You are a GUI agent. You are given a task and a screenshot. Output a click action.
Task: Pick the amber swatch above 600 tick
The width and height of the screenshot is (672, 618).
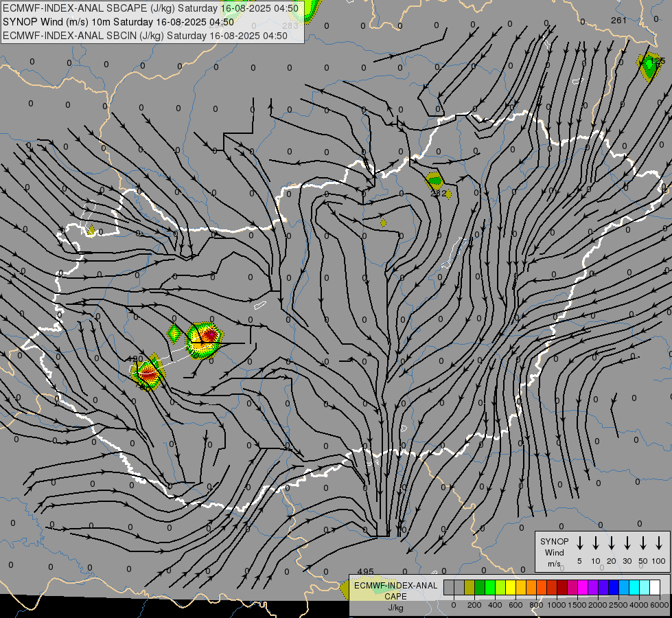pyautogui.click(x=521, y=587)
